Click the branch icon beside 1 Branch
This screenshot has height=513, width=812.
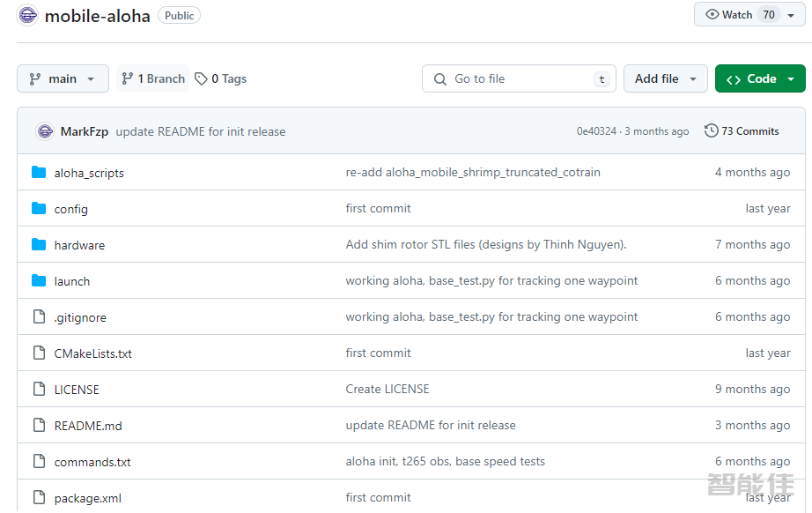pyautogui.click(x=127, y=78)
